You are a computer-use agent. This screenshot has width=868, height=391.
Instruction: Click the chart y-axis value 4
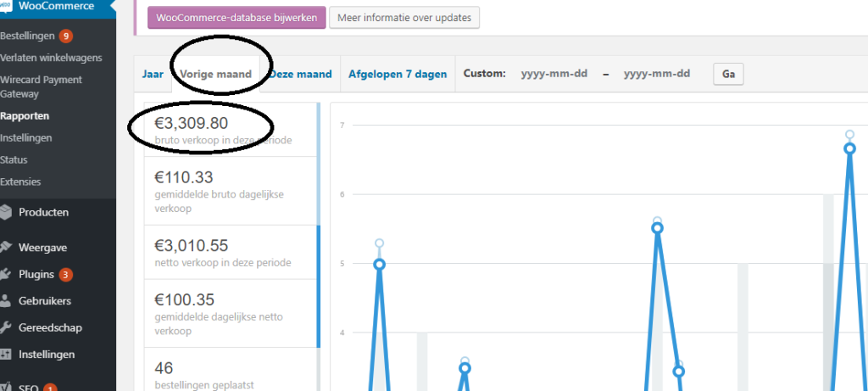[342, 332]
